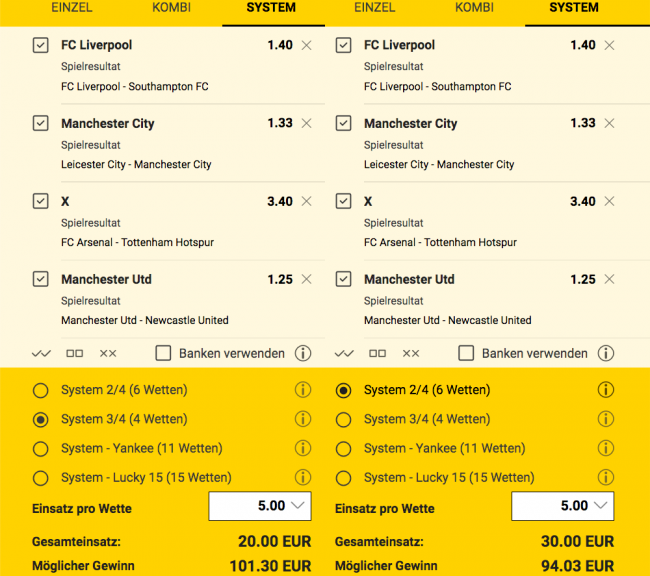
Task: Open the KOMBI tab in right slip
Action: point(474,8)
